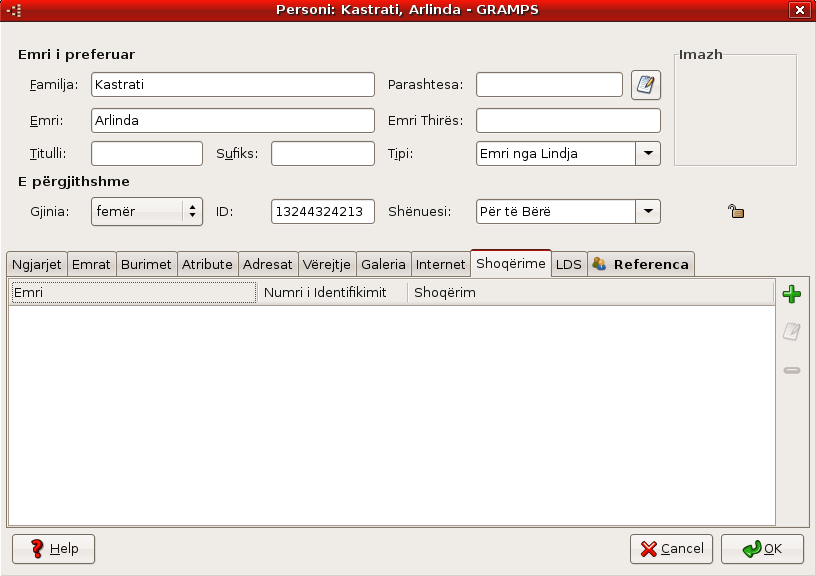
Task: Click the remove association minus icon
Action: (x=792, y=370)
